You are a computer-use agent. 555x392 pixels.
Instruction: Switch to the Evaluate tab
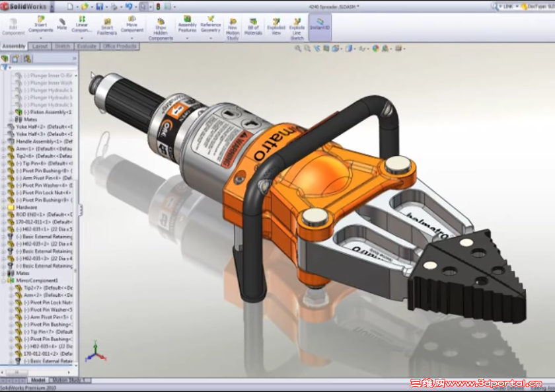tap(87, 46)
